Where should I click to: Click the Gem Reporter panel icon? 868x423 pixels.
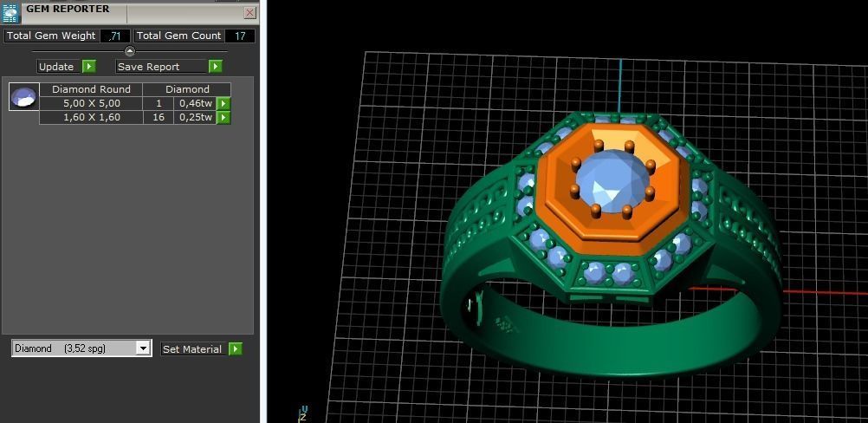click(x=11, y=12)
